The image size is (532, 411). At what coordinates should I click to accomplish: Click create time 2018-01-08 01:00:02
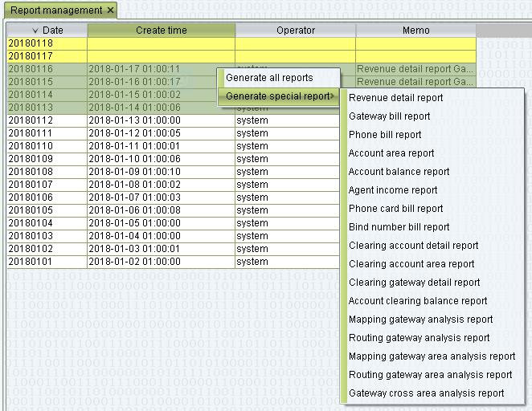pyautogui.click(x=162, y=185)
